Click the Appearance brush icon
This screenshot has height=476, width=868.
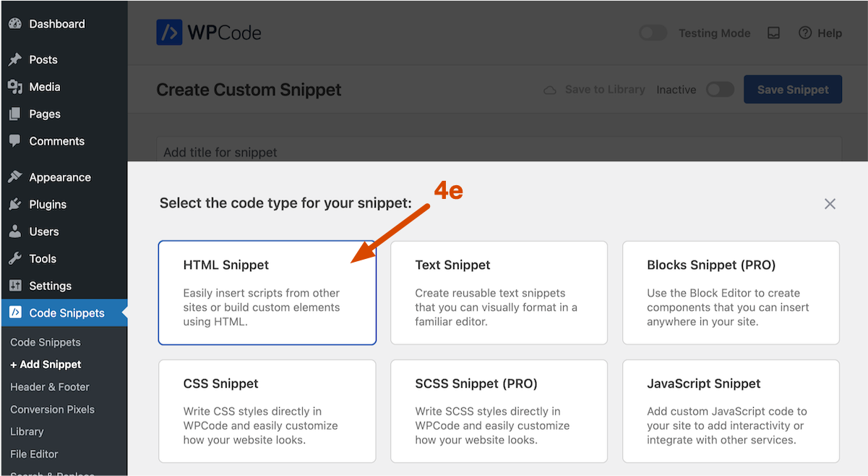point(15,177)
